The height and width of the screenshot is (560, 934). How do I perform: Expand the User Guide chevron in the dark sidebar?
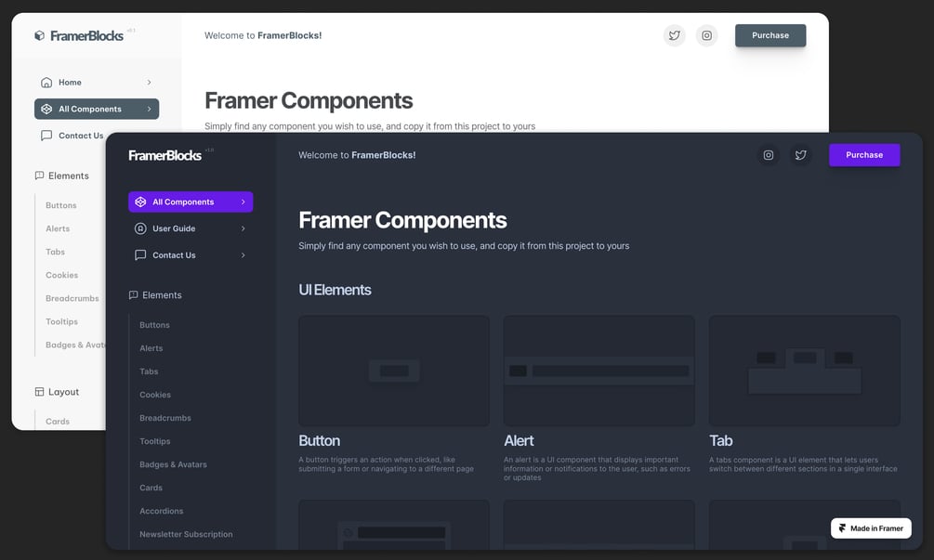click(243, 228)
